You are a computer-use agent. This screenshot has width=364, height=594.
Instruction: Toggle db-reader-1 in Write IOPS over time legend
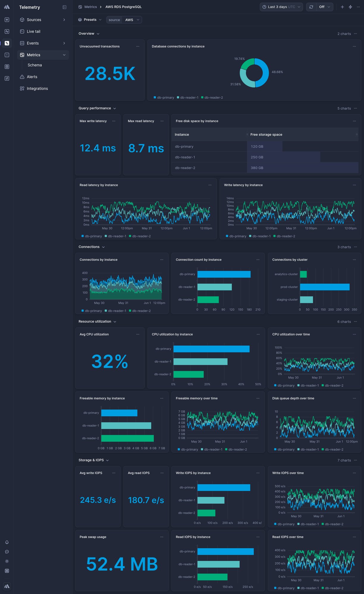pyautogui.click(x=308, y=524)
